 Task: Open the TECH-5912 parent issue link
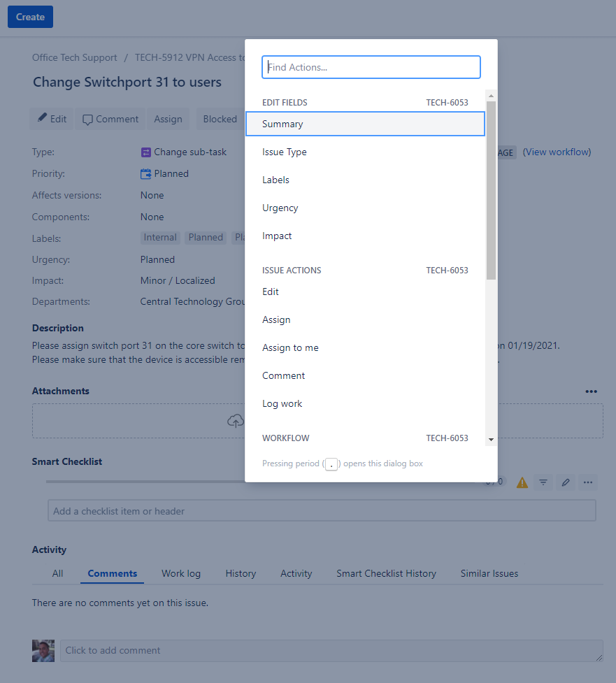click(190, 57)
